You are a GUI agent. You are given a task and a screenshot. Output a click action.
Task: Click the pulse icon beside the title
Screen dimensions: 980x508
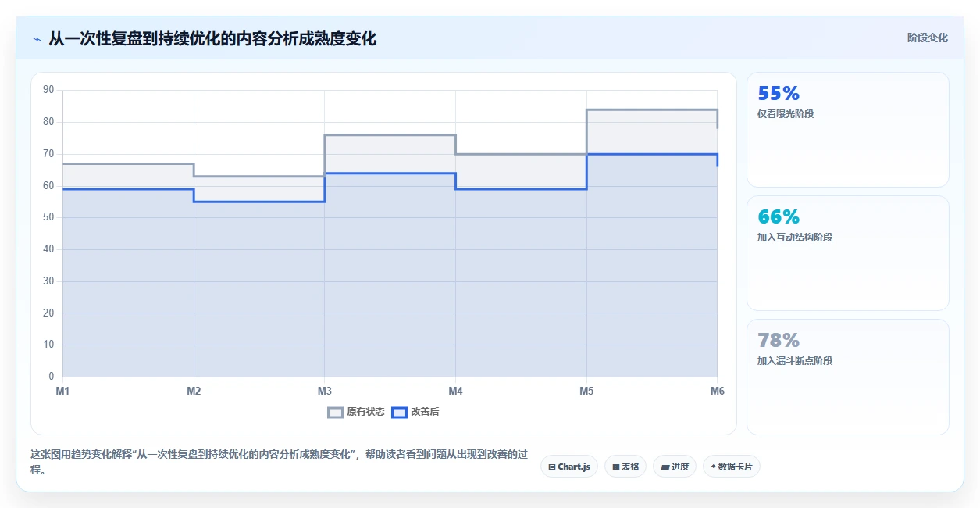point(37,39)
